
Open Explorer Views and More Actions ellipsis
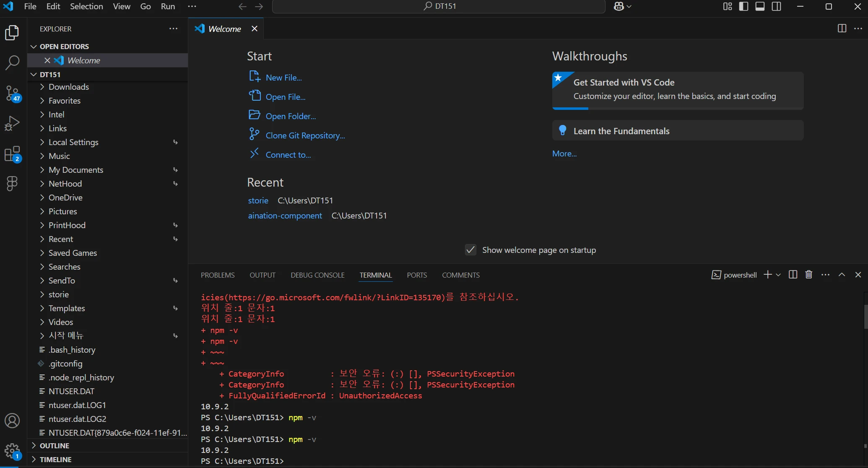[173, 29]
